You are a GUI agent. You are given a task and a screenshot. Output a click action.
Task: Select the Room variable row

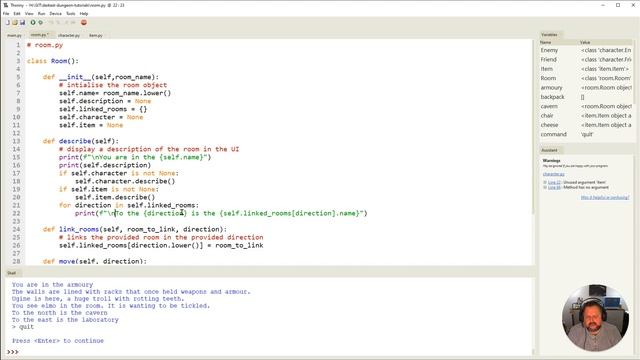click(x=585, y=78)
